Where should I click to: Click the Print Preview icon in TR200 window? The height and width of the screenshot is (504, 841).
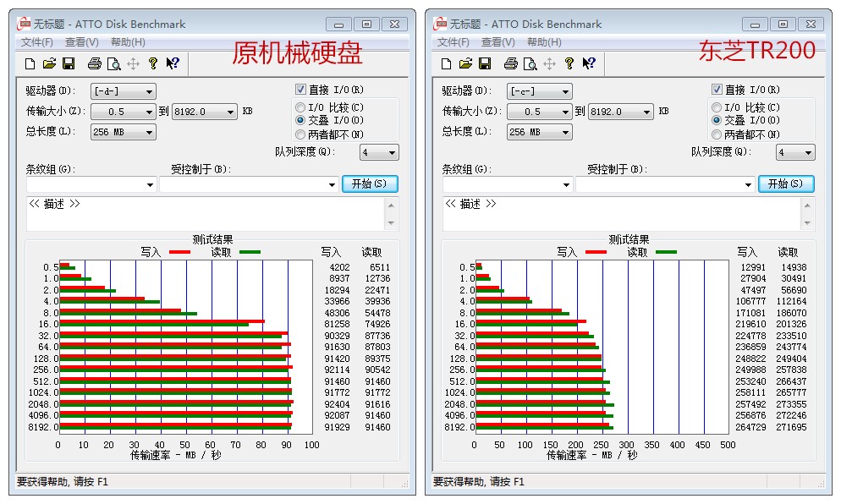click(529, 63)
